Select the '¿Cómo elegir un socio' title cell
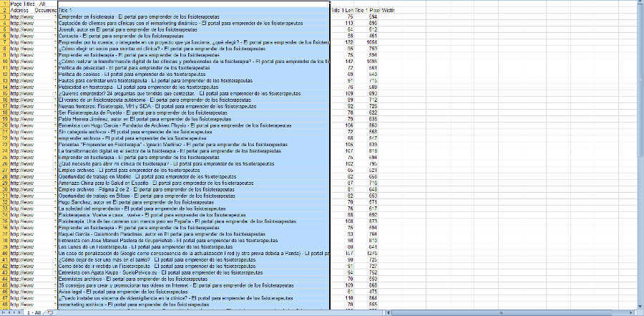 click(193, 49)
